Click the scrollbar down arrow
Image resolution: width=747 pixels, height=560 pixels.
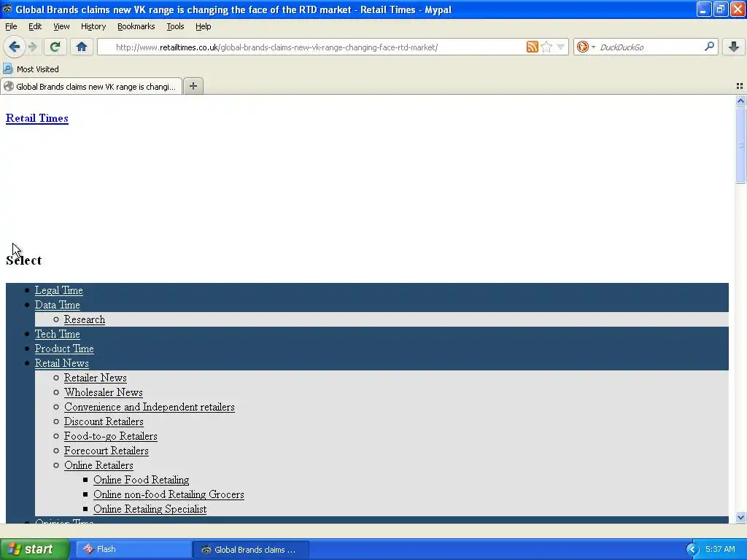pyautogui.click(x=740, y=517)
